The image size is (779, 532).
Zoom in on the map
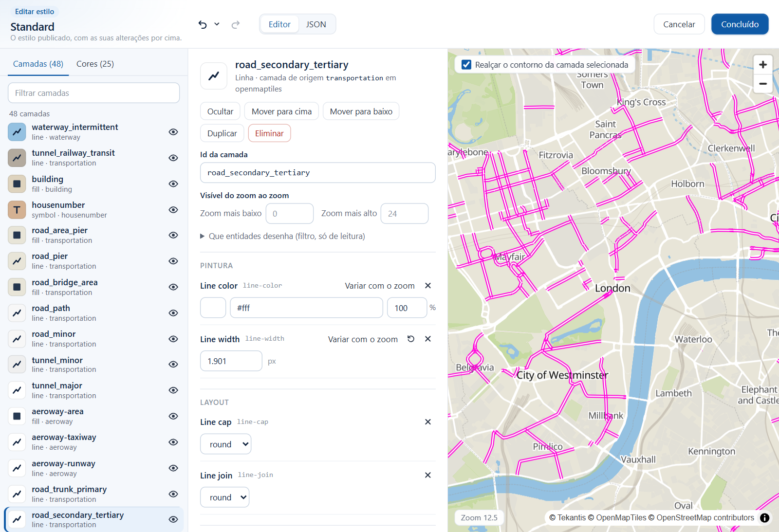pyautogui.click(x=763, y=65)
